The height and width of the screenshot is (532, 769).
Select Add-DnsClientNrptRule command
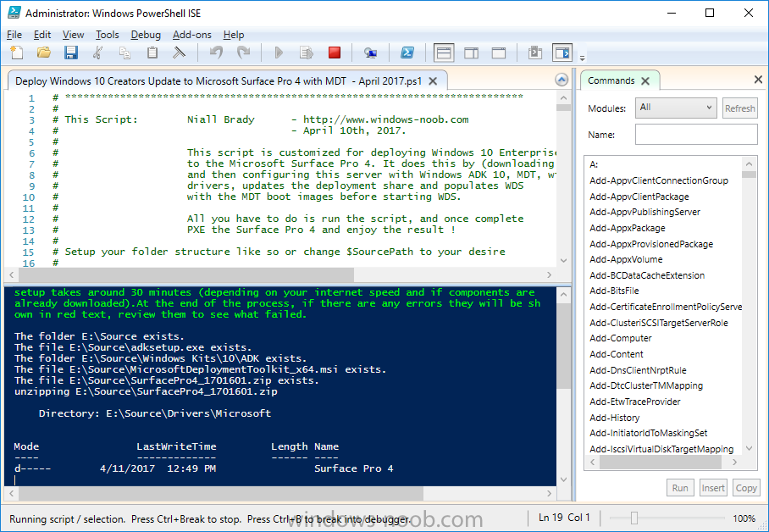coord(638,370)
